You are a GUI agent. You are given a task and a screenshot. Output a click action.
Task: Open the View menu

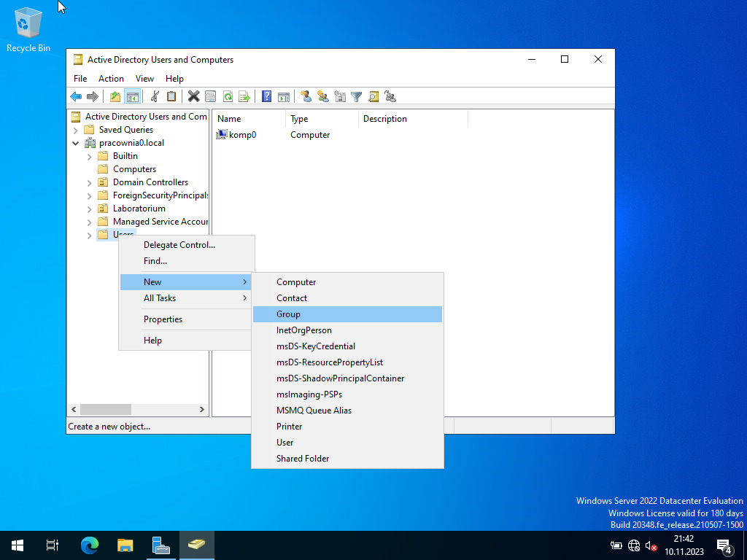(x=144, y=79)
